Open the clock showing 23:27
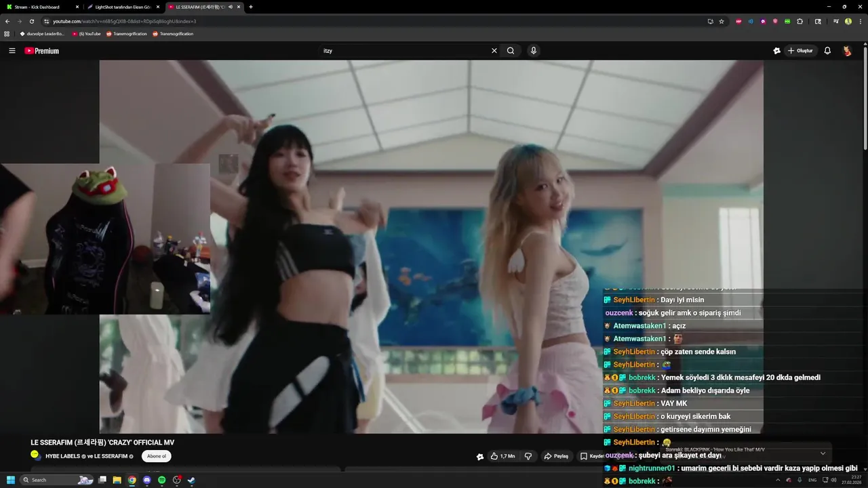 click(x=853, y=480)
